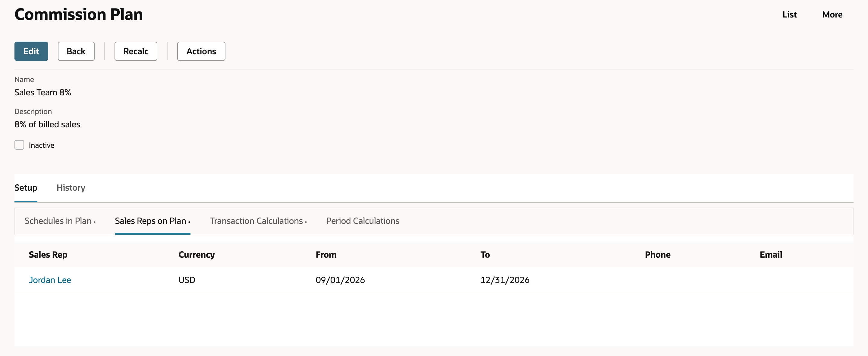Select the 12/31/2026 To date cell
This screenshot has width=868, height=356.
click(x=505, y=280)
